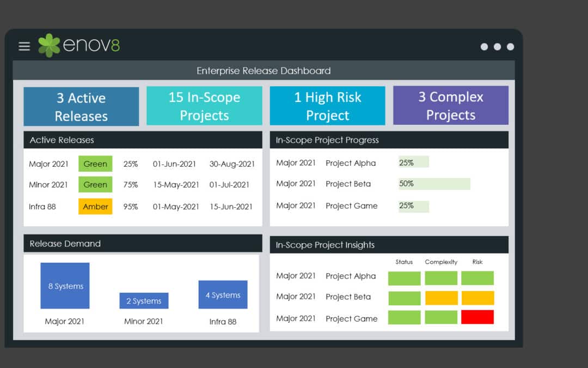This screenshot has height=368, width=588.
Task: Select Major 2021 in Active Releases
Action: point(49,164)
